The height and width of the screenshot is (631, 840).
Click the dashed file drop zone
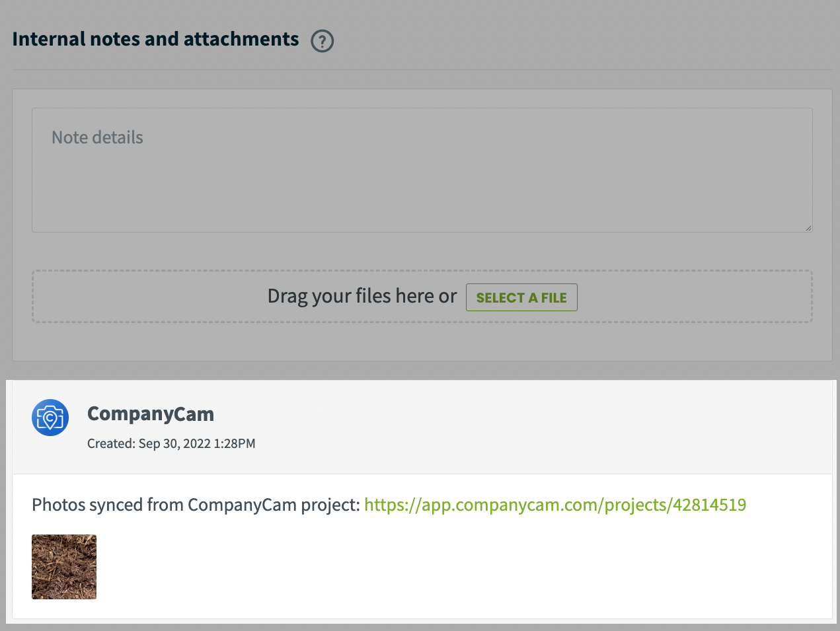[422, 296]
